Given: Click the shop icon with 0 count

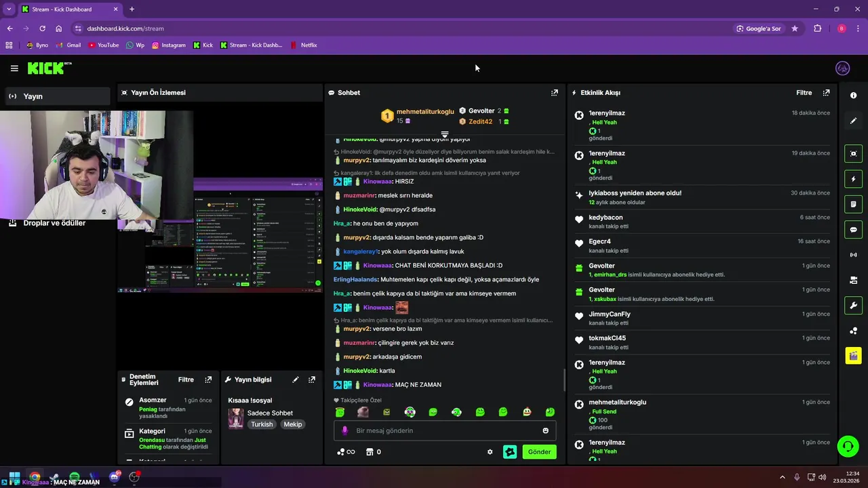Looking at the screenshot, I should pyautogui.click(x=373, y=452).
